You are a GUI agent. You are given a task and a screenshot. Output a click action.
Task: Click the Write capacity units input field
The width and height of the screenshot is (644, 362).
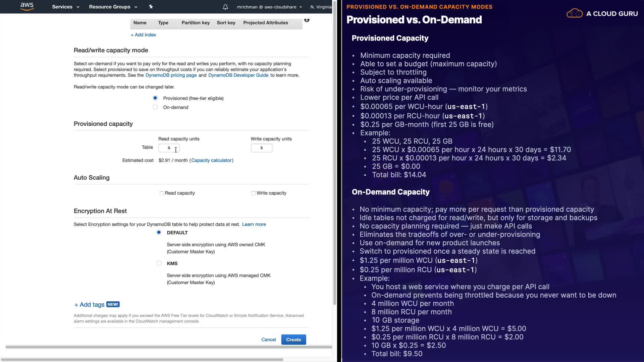[262, 148]
